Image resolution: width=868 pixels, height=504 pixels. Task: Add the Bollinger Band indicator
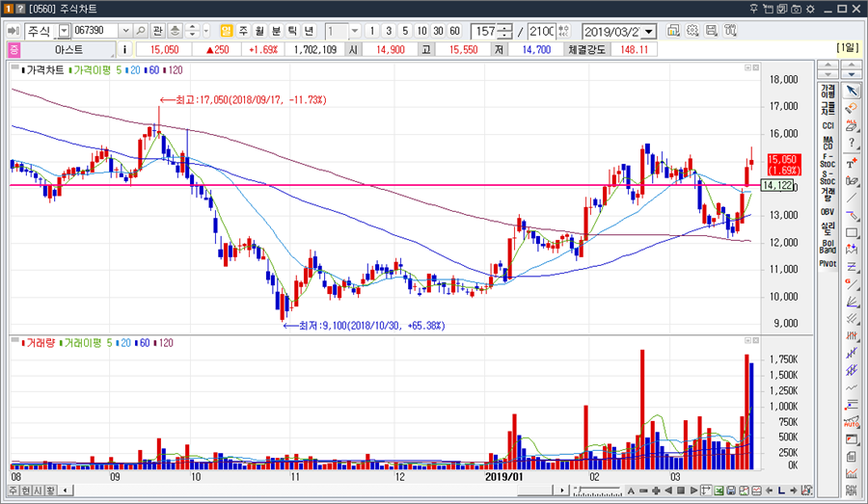tap(827, 246)
